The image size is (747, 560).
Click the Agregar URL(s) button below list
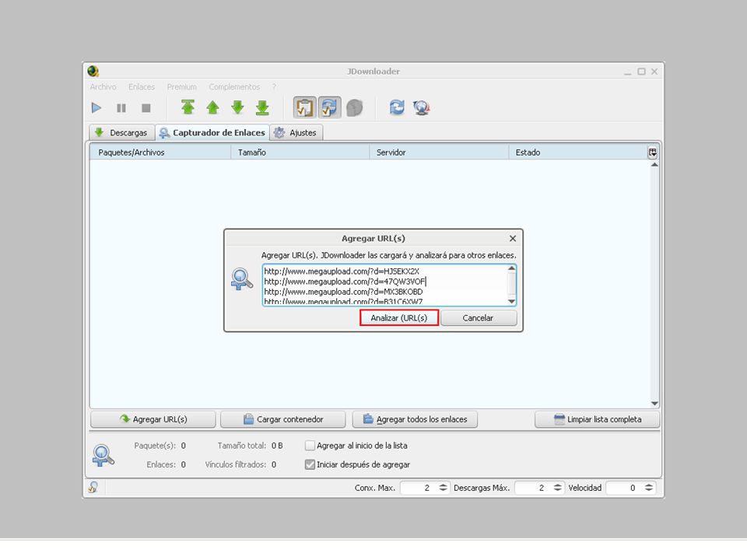coord(153,419)
